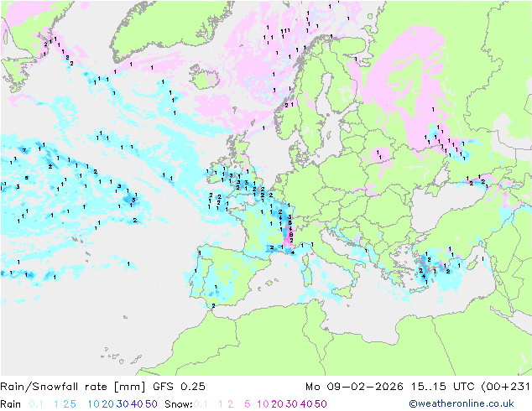The height and width of the screenshot is (411, 532).
Task: Click the 'Mo 09-02-2026' forecast date text
Action: (355, 387)
